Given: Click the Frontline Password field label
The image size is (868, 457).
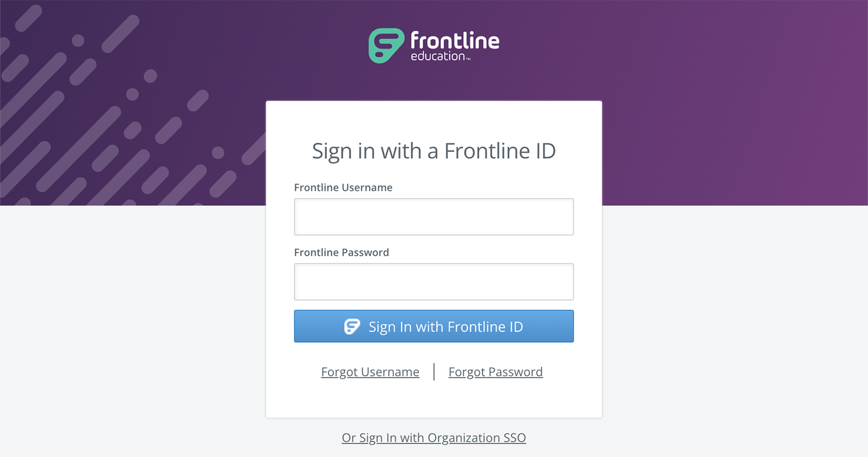Looking at the screenshot, I should pyautogui.click(x=341, y=253).
